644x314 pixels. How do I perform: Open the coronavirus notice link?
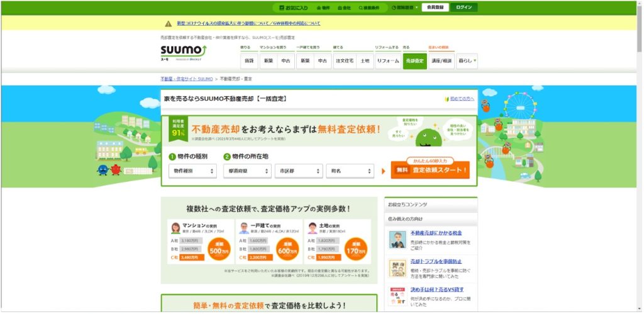point(248,23)
